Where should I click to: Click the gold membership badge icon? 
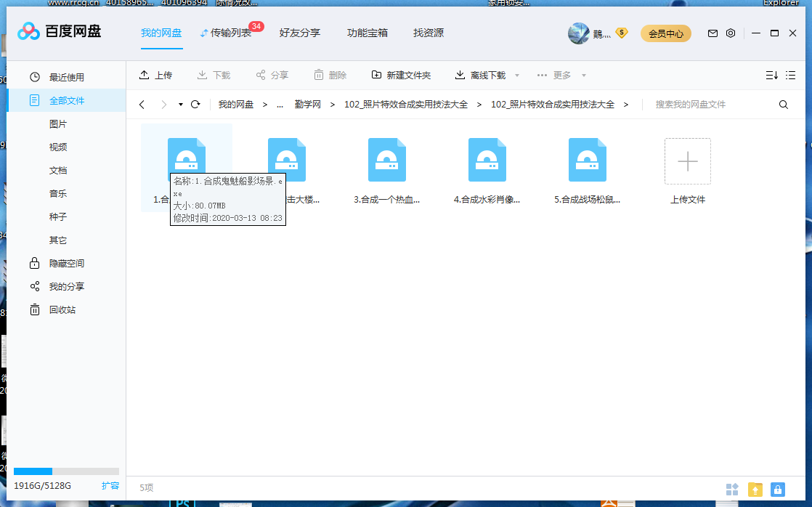pyautogui.click(x=622, y=33)
